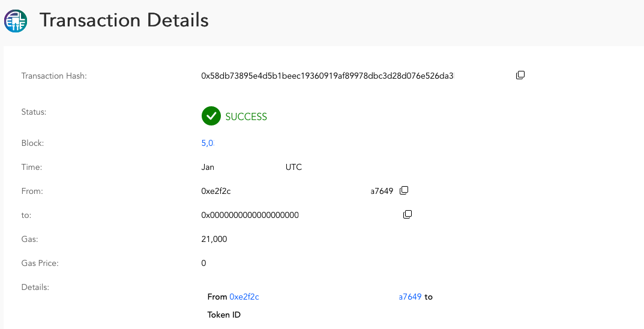
Task: Select the gas value 21,000
Action: pos(214,239)
